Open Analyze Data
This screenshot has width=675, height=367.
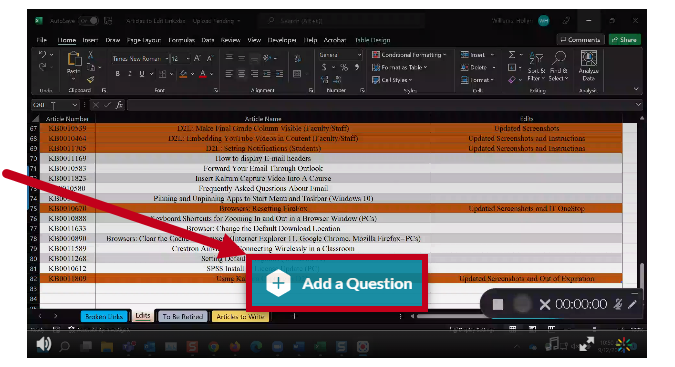[x=588, y=66]
